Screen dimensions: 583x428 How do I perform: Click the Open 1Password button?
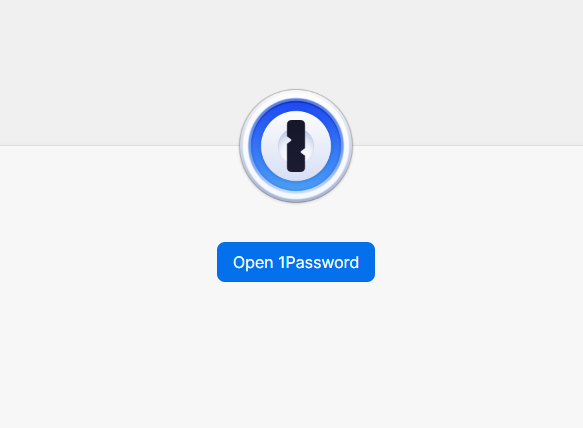pyautogui.click(x=296, y=262)
